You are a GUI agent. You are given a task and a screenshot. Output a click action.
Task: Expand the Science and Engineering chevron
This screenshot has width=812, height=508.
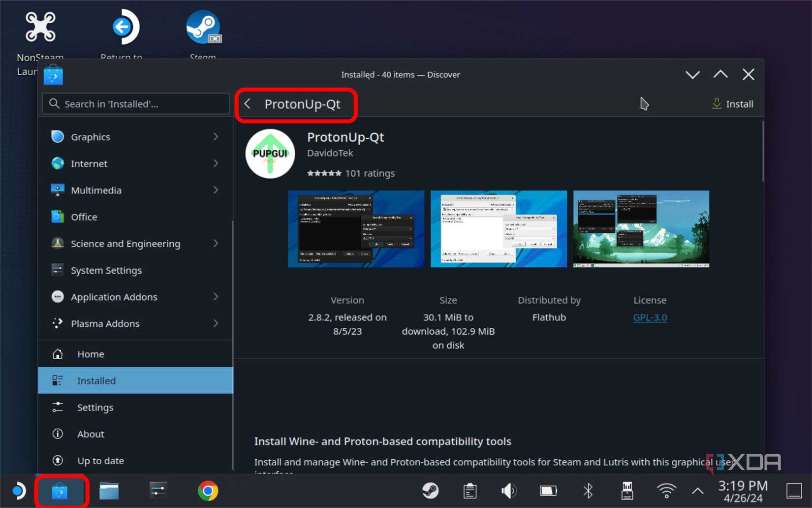pyautogui.click(x=216, y=244)
